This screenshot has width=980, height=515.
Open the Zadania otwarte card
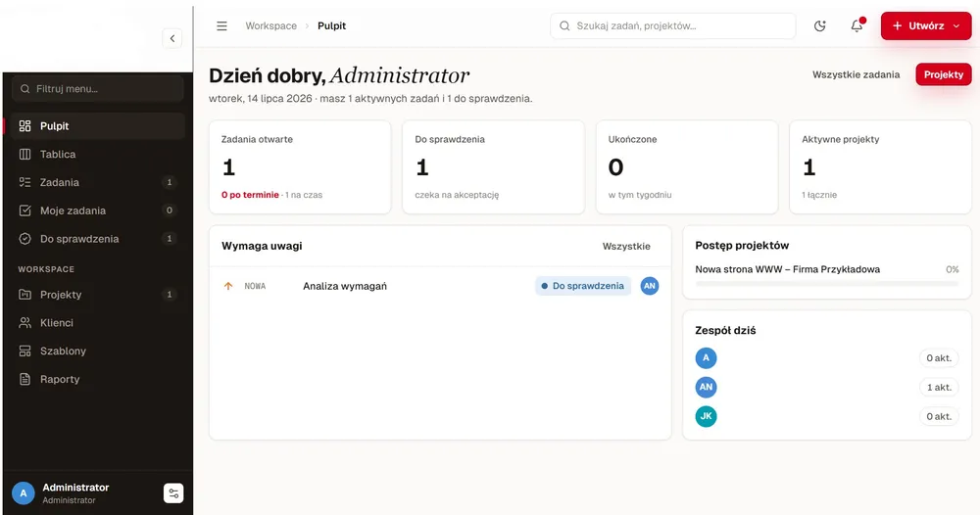coord(300,167)
